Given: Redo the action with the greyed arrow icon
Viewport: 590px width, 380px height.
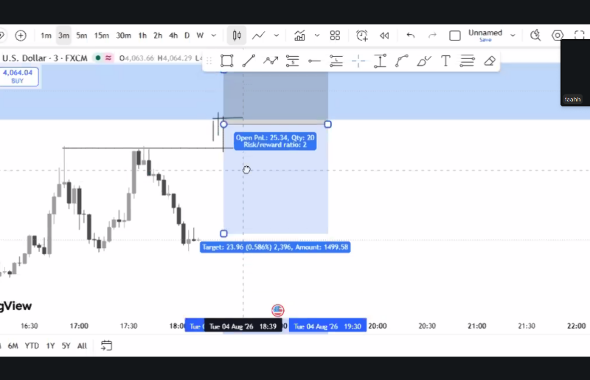Looking at the screenshot, I should click(432, 36).
